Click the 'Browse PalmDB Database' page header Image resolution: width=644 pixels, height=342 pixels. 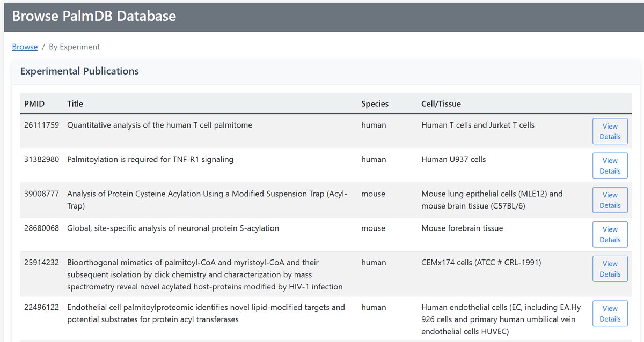pos(94,16)
